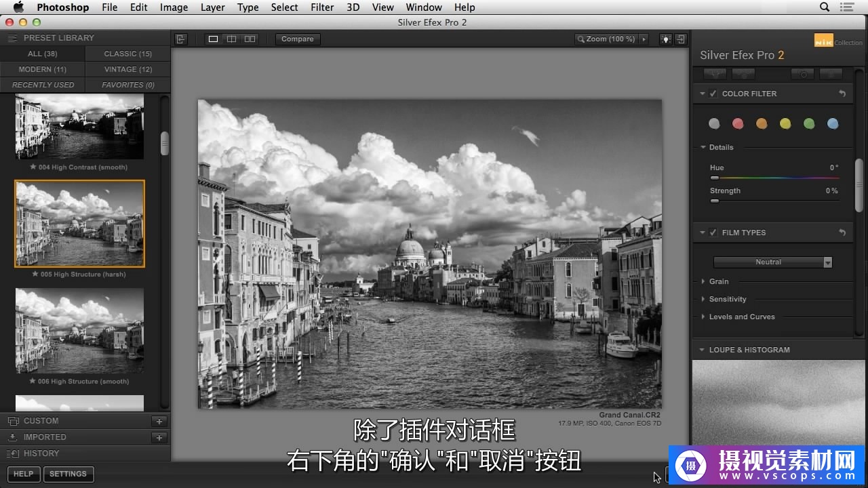The image size is (868, 488).
Task: Uncheck the Color Filter checkbox
Action: pos(713,94)
